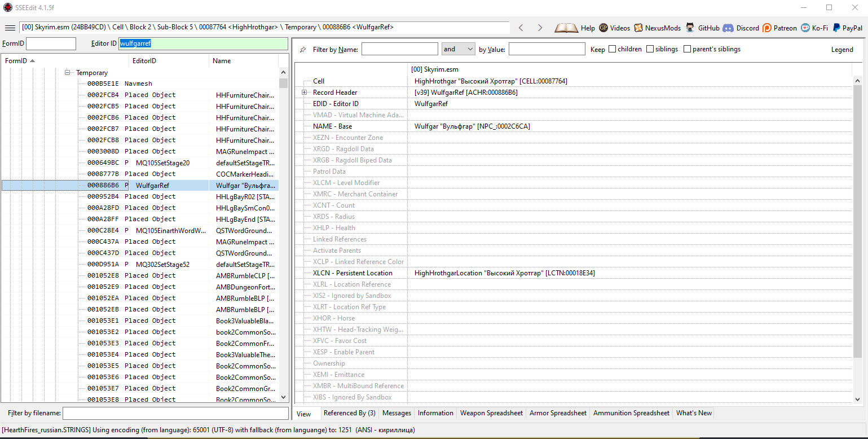Go forward with the right arrow button
Viewport: 868px width, 439px height.
tap(540, 28)
